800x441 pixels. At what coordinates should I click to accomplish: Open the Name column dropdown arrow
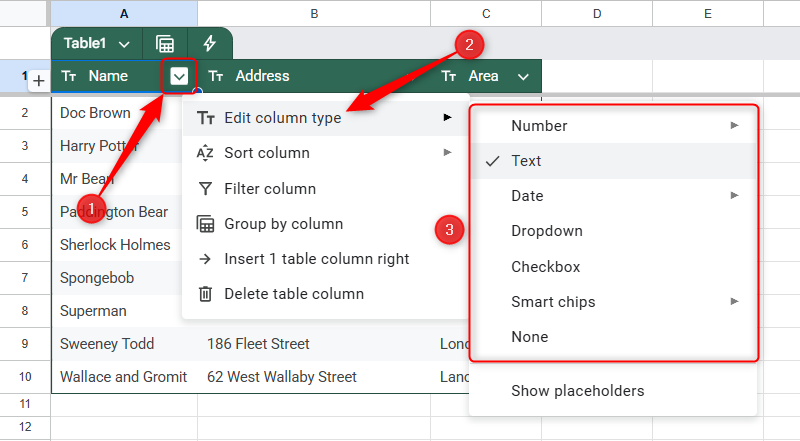[x=179, y=76]
